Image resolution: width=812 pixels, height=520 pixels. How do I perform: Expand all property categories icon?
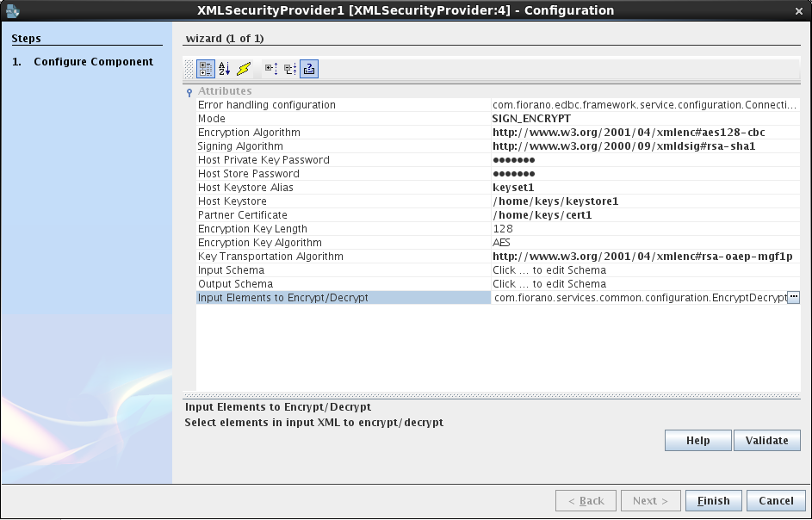pyautogui.click(x=271, y=69)
